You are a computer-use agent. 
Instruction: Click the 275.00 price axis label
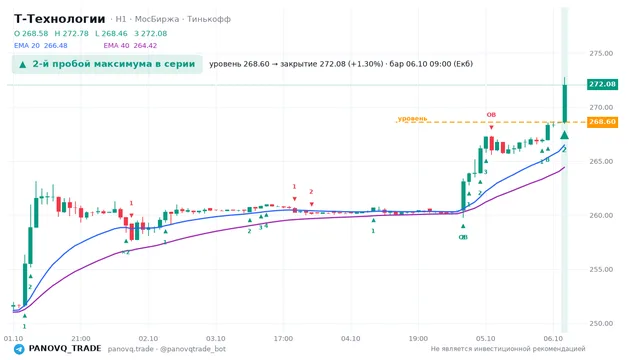601,53
